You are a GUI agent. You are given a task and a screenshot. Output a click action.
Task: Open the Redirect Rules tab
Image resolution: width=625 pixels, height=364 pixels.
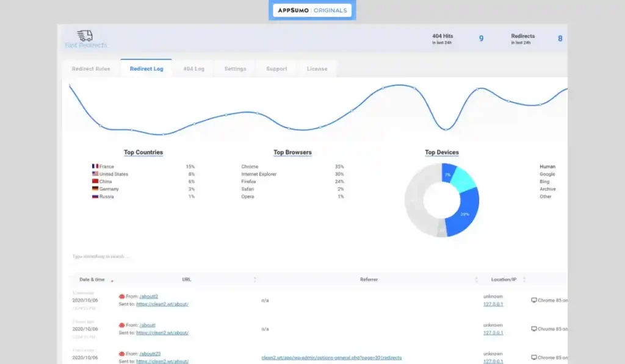point(91,69)
